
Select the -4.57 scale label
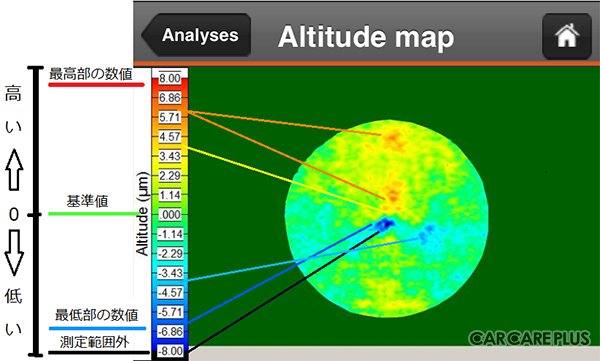click(171, 292)
